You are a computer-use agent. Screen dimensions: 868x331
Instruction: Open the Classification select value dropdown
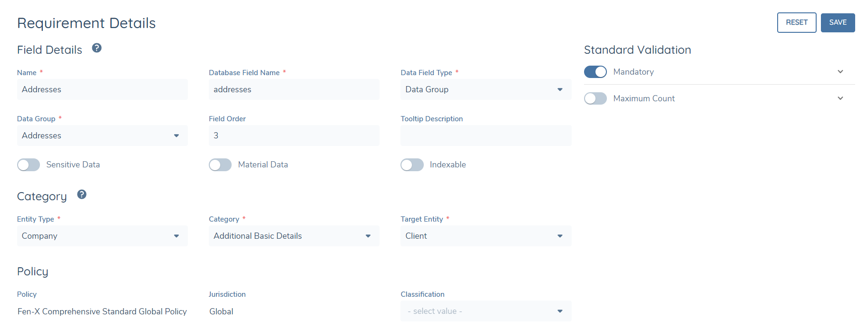click(x=485, y=311)
